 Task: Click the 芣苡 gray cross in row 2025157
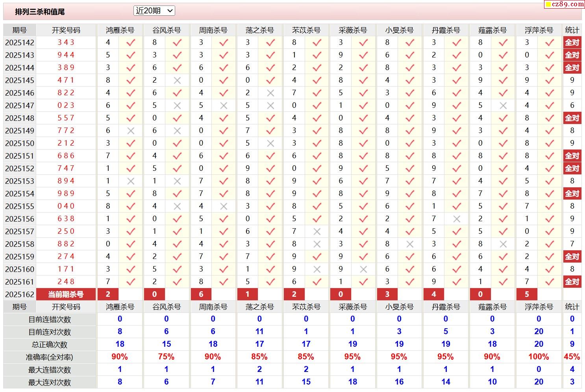click(317, 231)
